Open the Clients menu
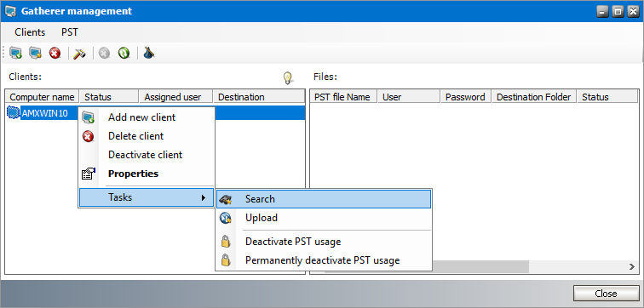The width and height of the screenshot is (644, 308). [x=30, y=32]
